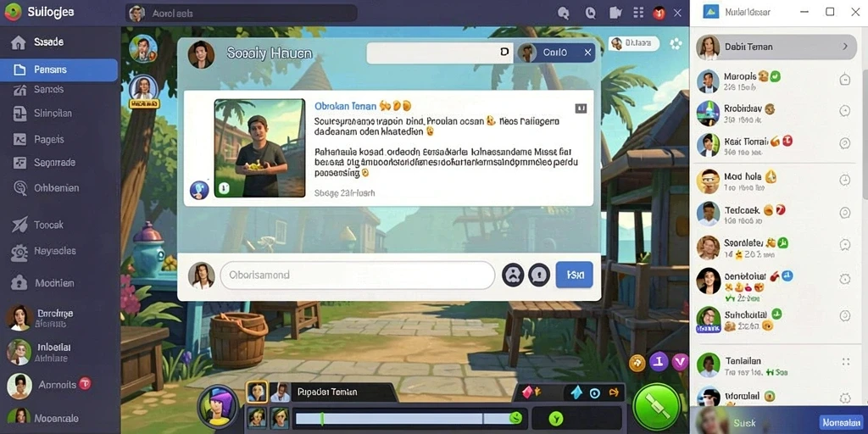
Task: Click the Neyiedies sidebar icon
Action: click(x=19, y=252)
